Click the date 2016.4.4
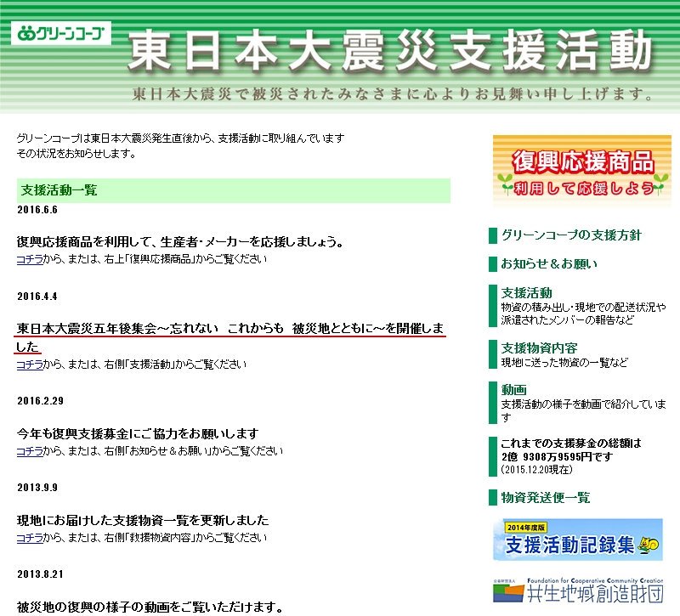The width and height of the screenshot is (680, 616). 37,297
